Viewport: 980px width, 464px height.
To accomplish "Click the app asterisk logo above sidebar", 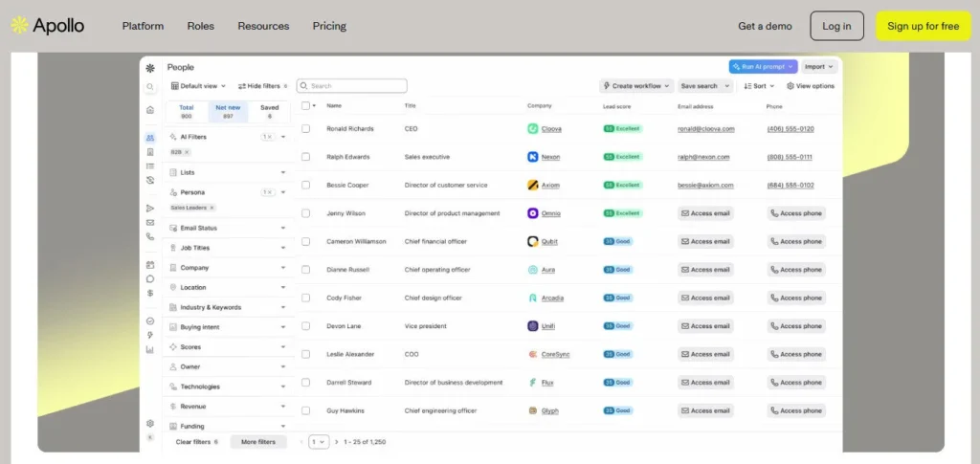I will (x=150, y=68).
